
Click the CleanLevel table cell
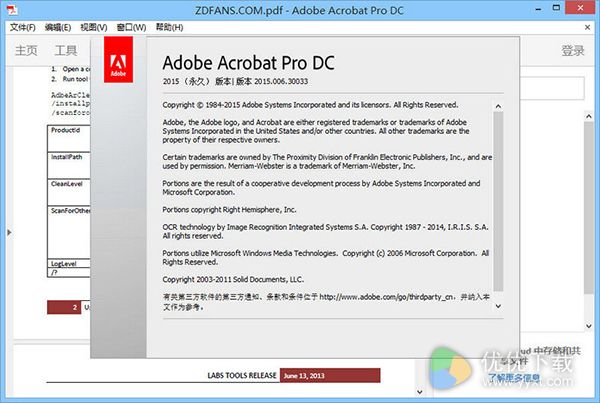(x=68, y=192)
